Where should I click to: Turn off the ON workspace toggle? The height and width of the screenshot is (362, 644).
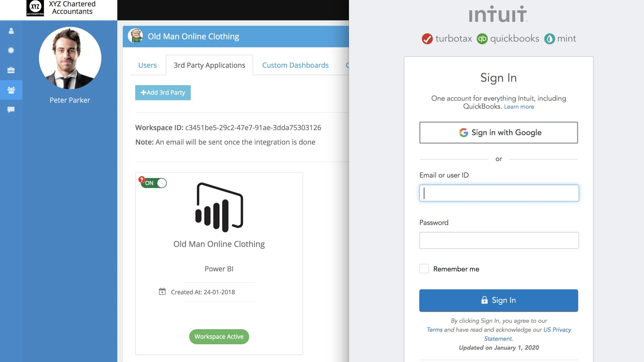click(x=154, y=183)
